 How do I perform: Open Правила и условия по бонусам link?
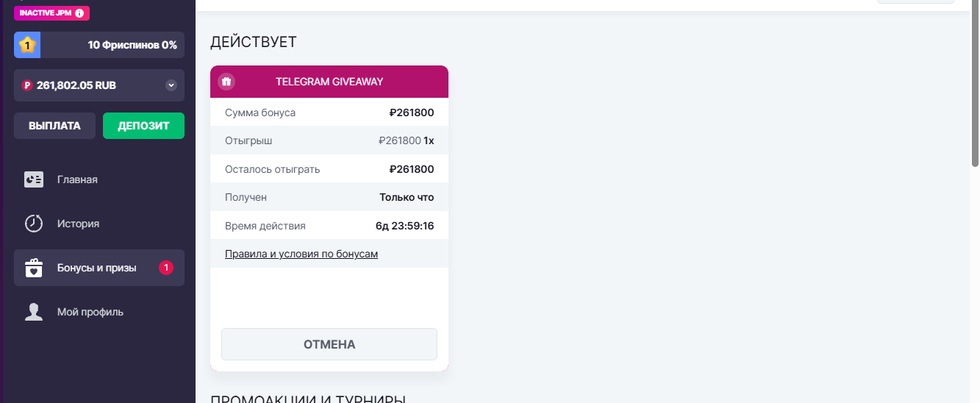301,254
